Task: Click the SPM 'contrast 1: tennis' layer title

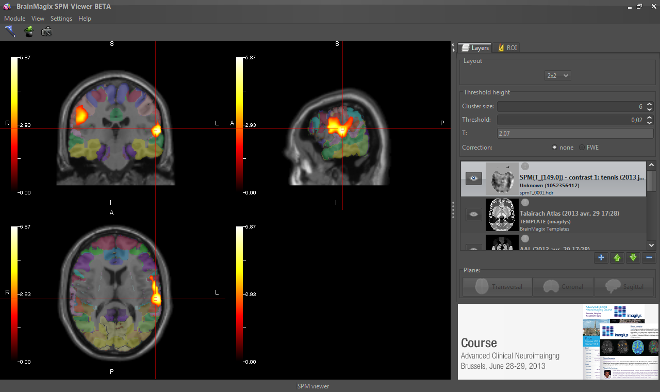Action: point(581,177)
